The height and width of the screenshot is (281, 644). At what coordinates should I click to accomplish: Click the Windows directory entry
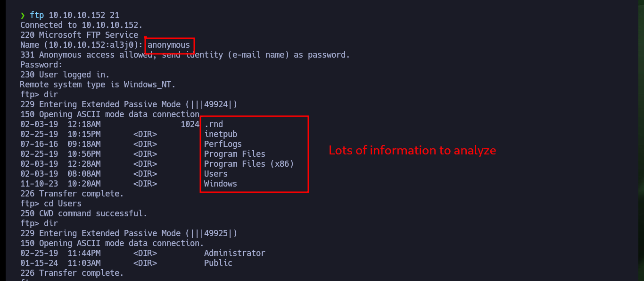coord(221,184)
